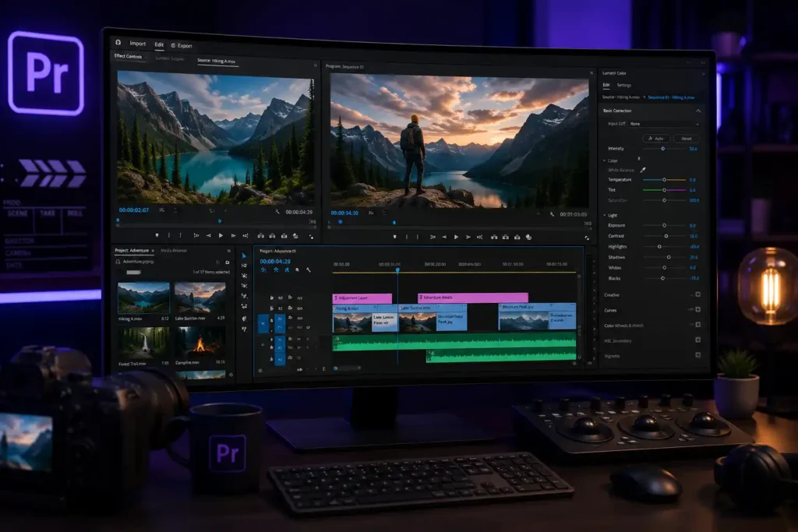Pick White Balance eyedropper
The height and width of the screenshot is (532, 798).
643,170
